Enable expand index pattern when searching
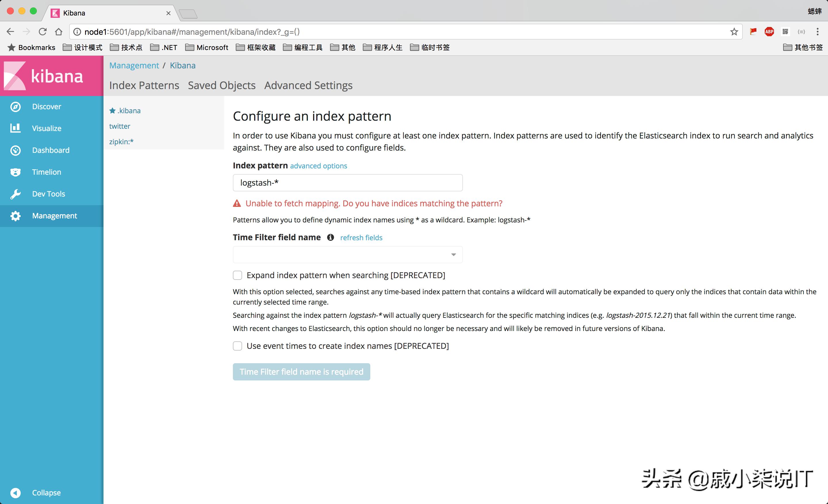 (x=237, y=275)
